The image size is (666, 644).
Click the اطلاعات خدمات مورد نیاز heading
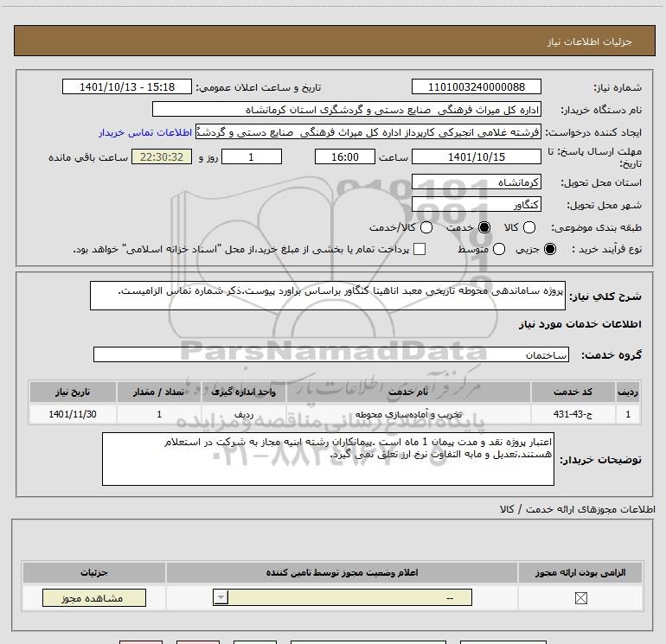click(x=580, y=324)
